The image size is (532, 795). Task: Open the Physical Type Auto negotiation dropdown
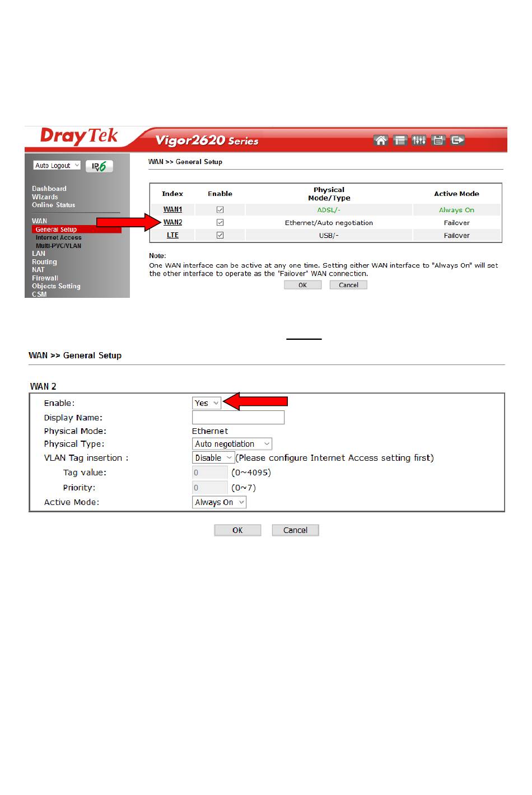232,444
